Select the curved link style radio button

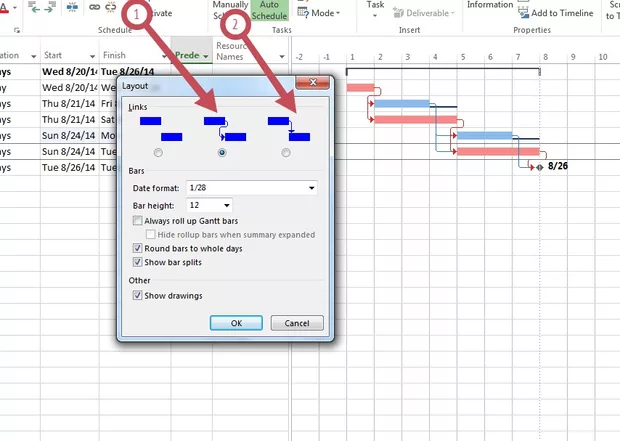222,153
